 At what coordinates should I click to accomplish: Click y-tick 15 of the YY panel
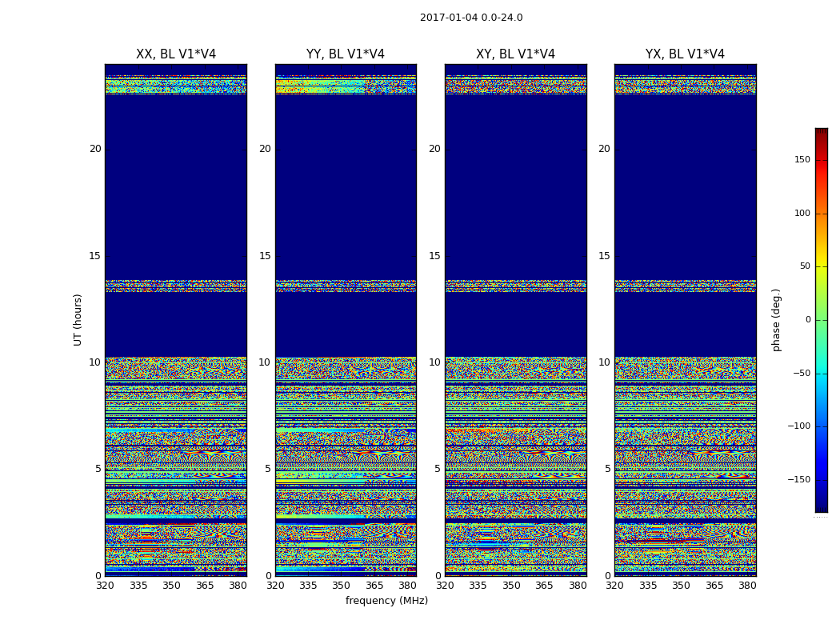265,255
